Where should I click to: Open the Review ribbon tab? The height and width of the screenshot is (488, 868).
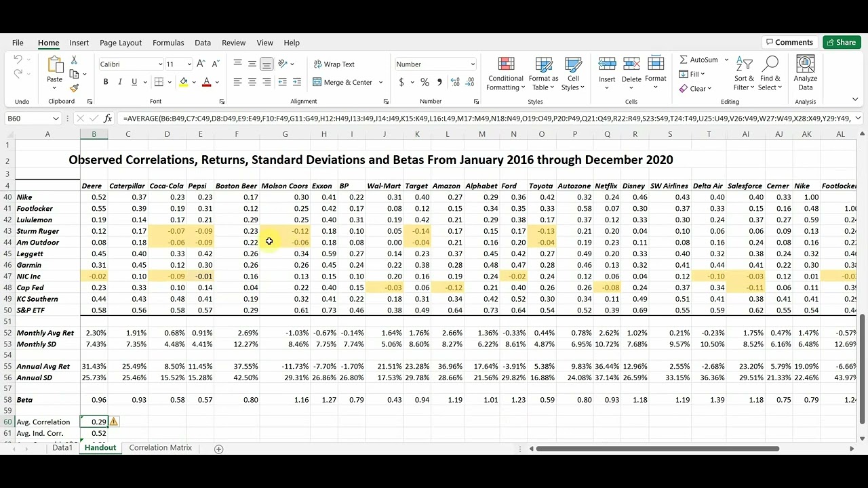234,43
